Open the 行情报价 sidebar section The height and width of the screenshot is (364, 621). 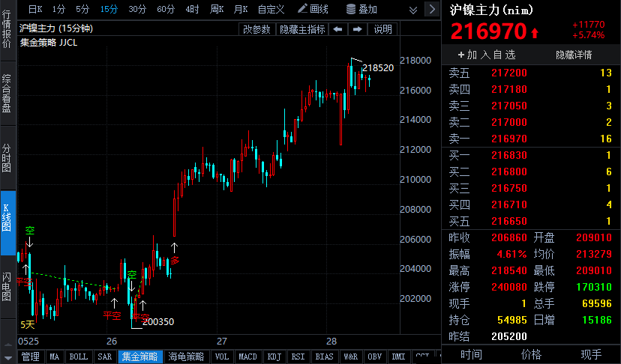[7, 30]
